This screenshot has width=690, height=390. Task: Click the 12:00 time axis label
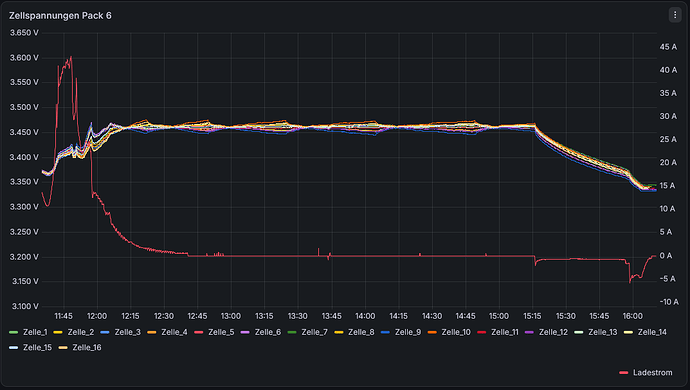(x=97, y=316)
